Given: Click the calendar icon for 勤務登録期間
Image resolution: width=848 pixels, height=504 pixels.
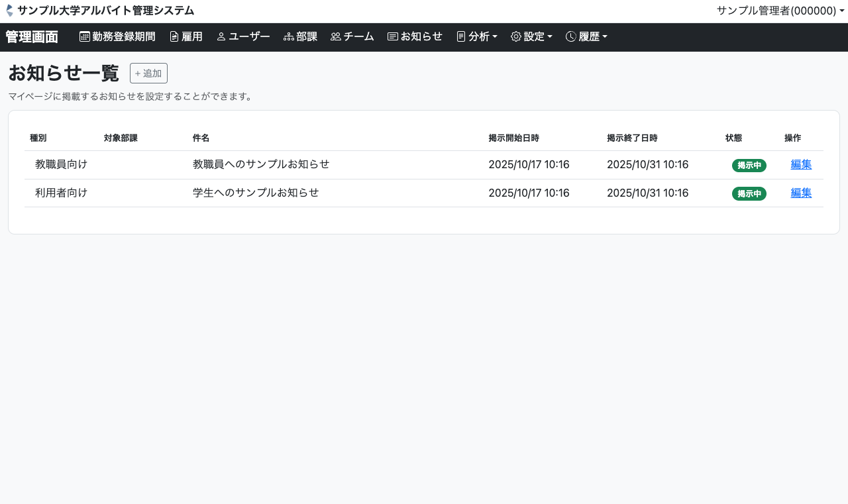Looking at the screenshot, I should tap(85, 37).
